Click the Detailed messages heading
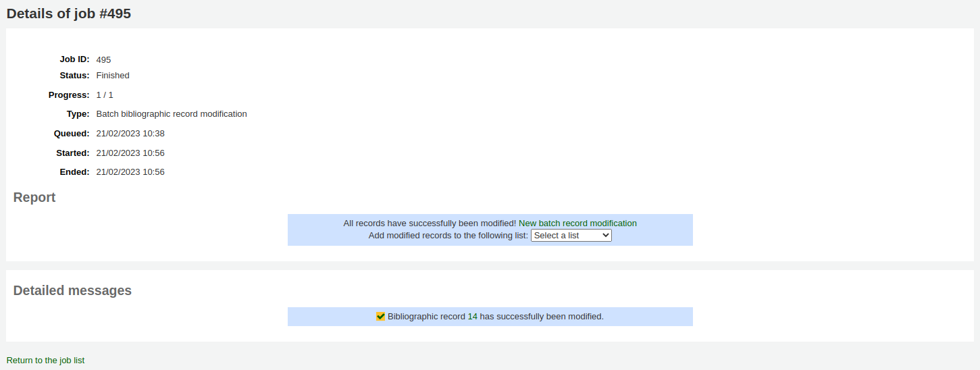Image resolution: width=980 pixels, height=370 pixels. 72,290
